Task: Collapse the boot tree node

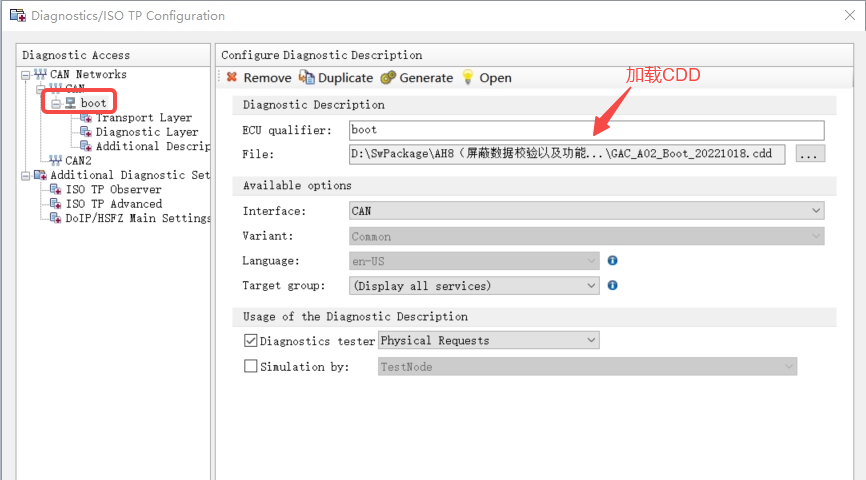Action: tap(56, 103)
